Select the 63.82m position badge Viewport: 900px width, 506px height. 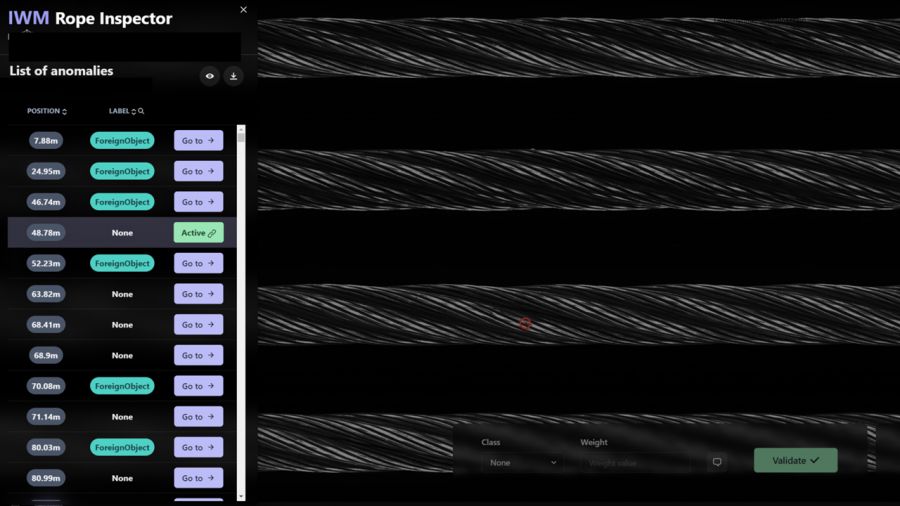(x=46, y=294)
